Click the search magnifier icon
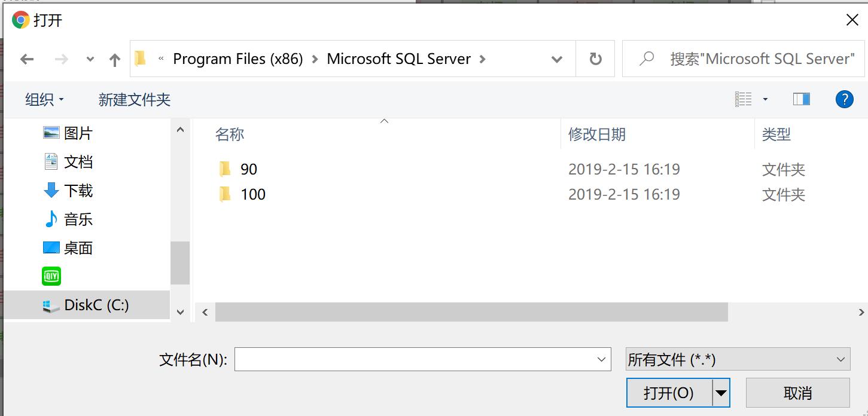The height and width of the screenshot is (416, 868). point(647,59)
